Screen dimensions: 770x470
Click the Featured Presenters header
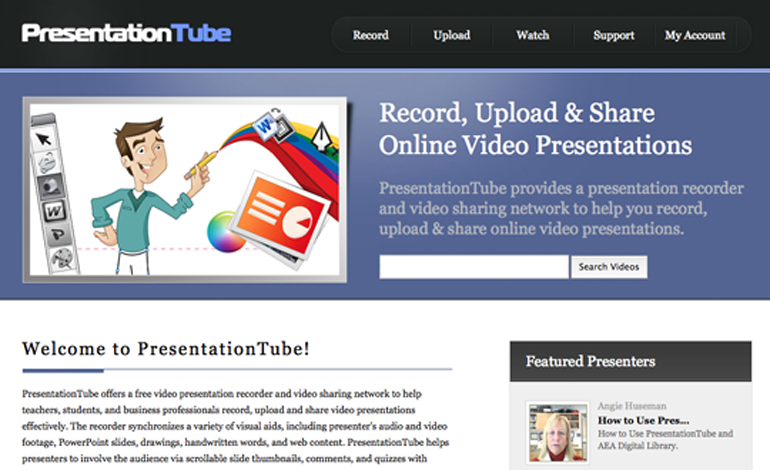631,361
